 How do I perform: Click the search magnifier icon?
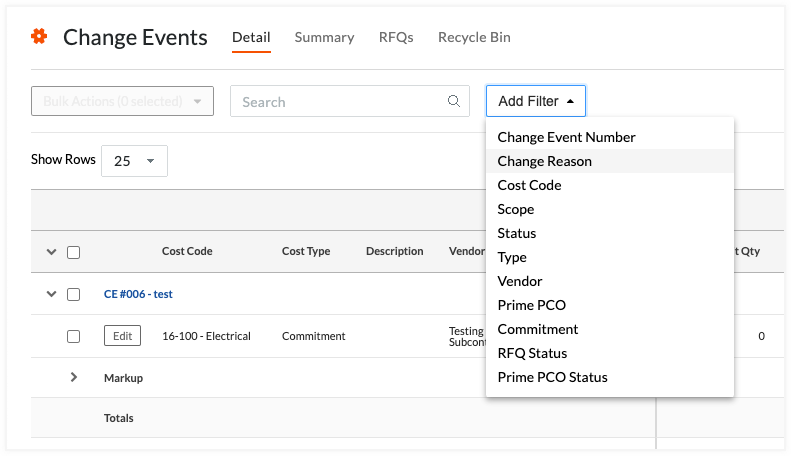pyautogui.click(x=454, y=101)
